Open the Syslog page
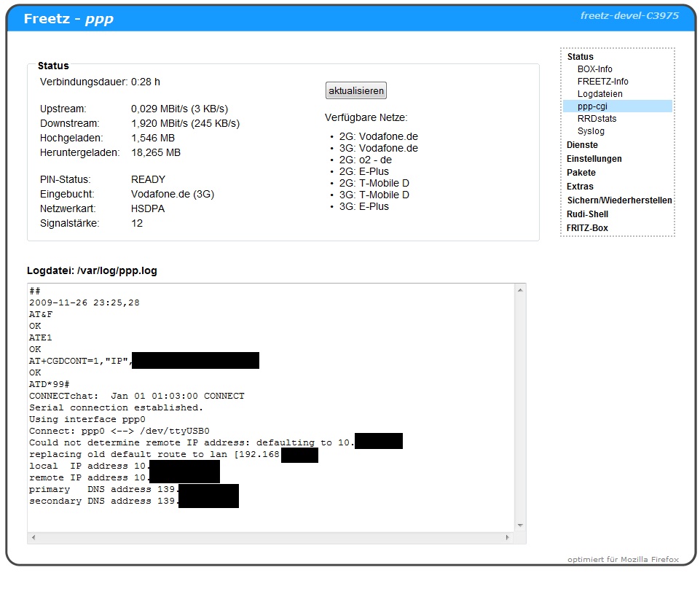Viewport: 700px width, 613px height. point(591,131)
